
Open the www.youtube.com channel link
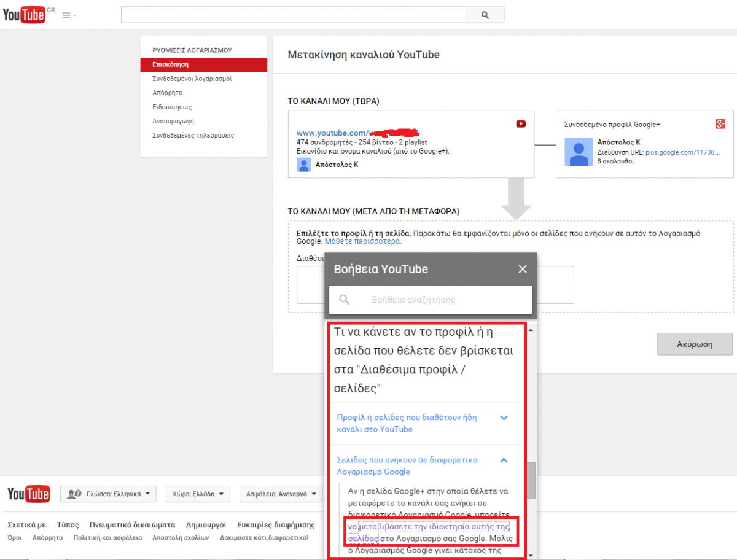pyautogui.click(x=357, y=133)
